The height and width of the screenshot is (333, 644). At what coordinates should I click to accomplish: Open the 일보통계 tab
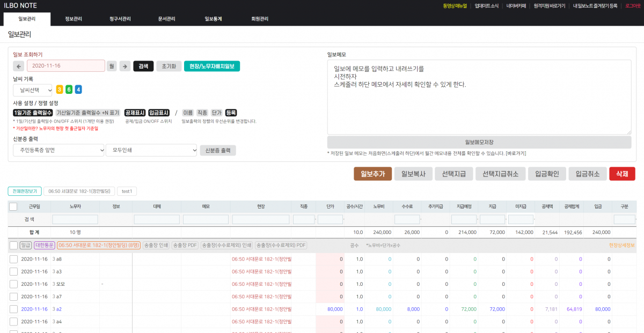coord(213,19)
